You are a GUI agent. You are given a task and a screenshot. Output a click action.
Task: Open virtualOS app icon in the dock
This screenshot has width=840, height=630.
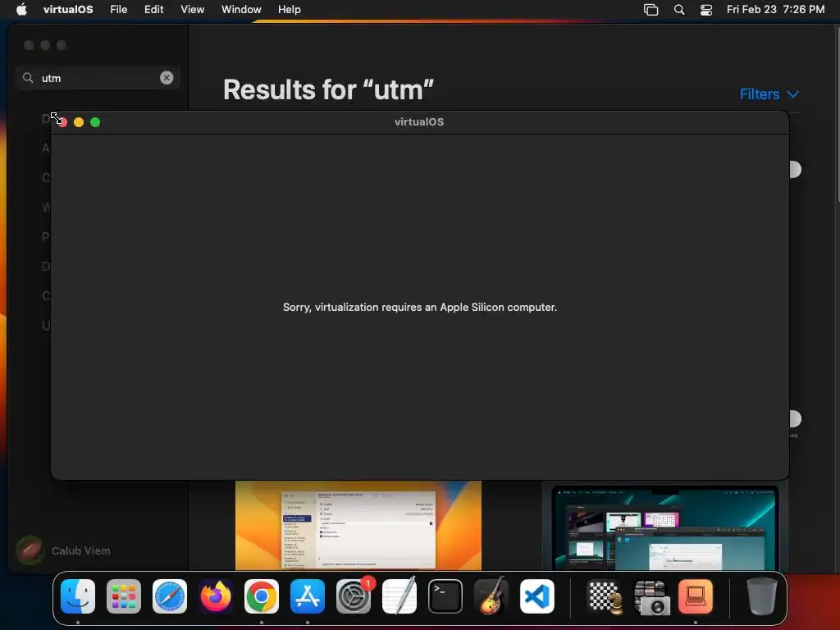tap(696, 596)
